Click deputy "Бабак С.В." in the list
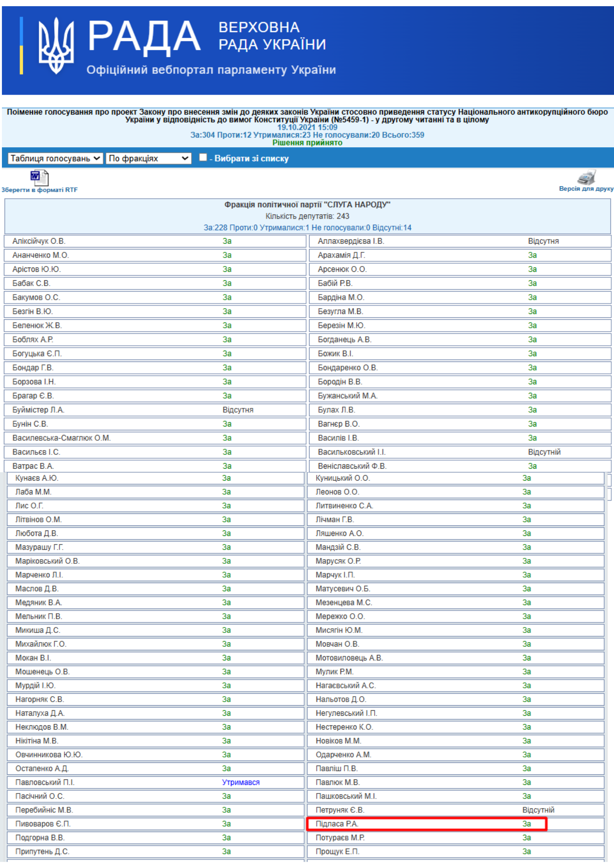 (31, 283)
